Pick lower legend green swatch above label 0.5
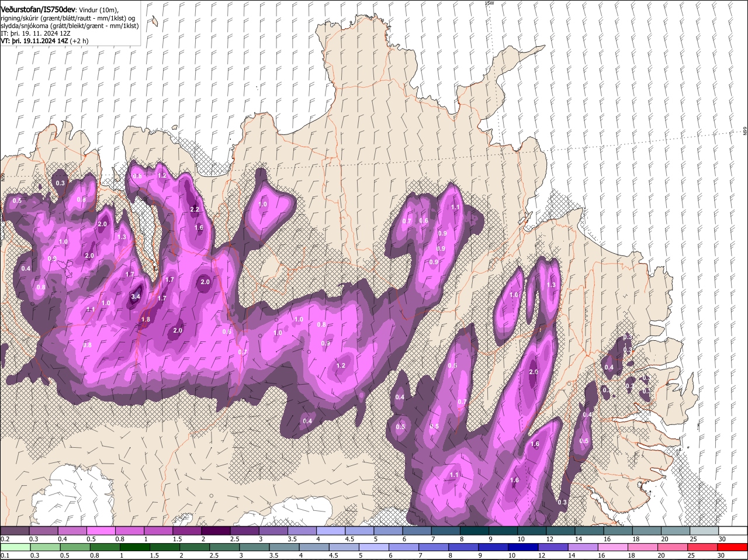Screen dimensions: 748x560 click(x=74, y=547)
